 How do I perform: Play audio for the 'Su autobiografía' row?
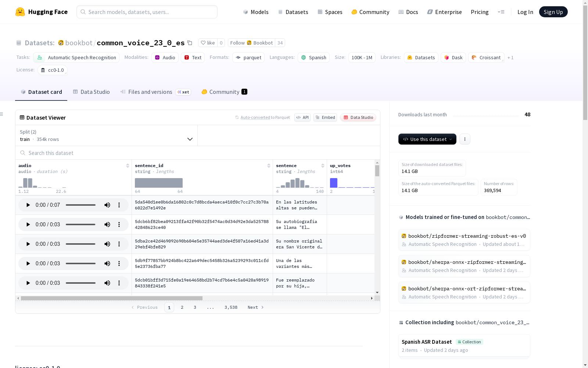click(28, 224)
